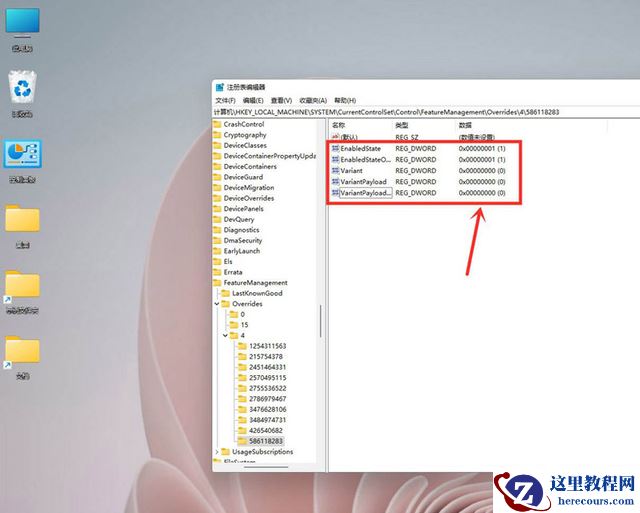640x513 pixels.
Task: Select the VariantPayload value name
Action: pyautogui.click(x=363, y=182)
